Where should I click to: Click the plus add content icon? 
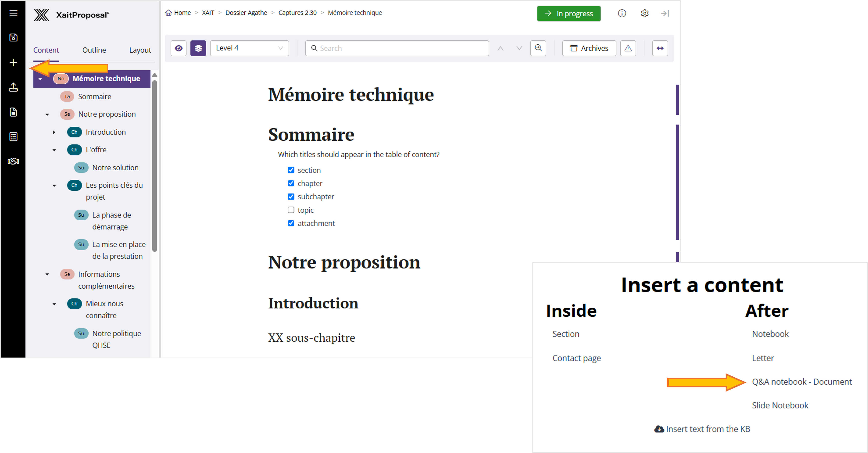[13, 63]
